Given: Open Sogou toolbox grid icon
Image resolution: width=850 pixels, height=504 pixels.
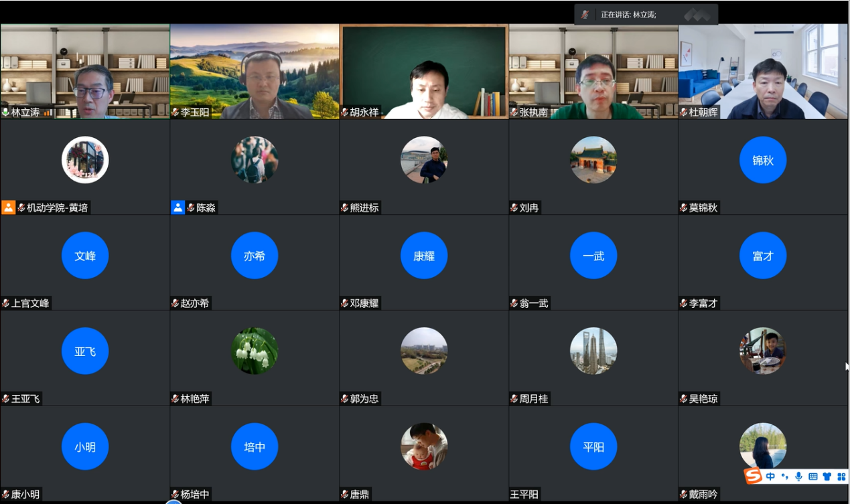Looking at the screenshot, I should click(x=841, y=477).
